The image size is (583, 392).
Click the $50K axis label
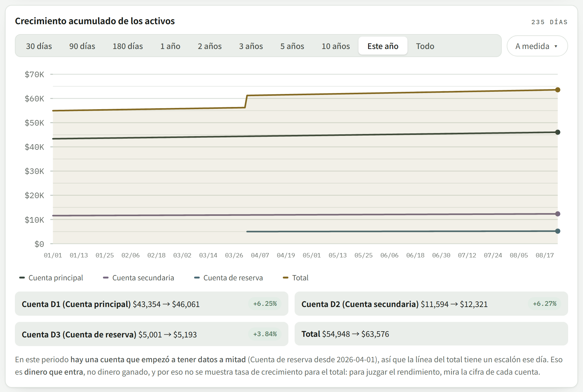tap(34, 123)
